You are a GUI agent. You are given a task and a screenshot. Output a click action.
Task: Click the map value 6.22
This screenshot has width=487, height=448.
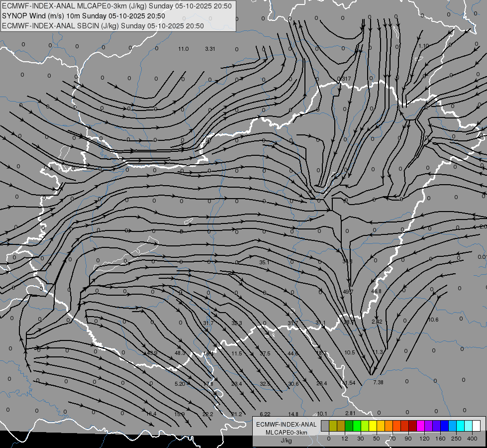tap(265, 414)
